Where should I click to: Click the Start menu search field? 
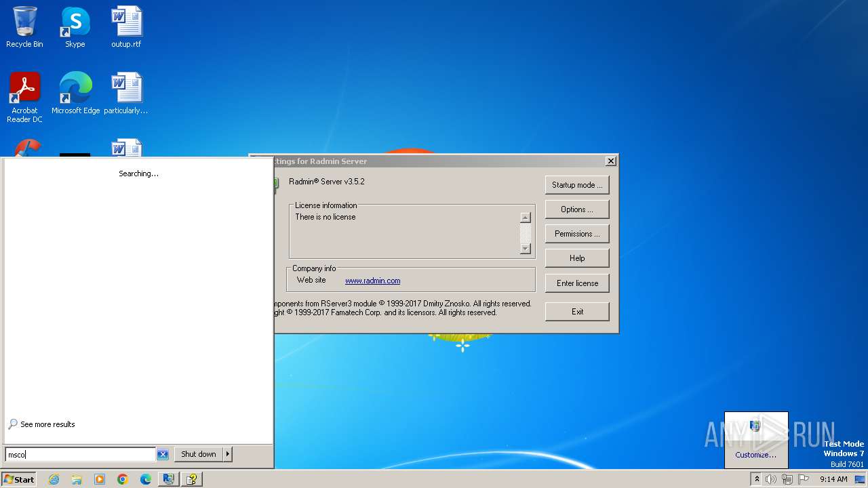81,455
